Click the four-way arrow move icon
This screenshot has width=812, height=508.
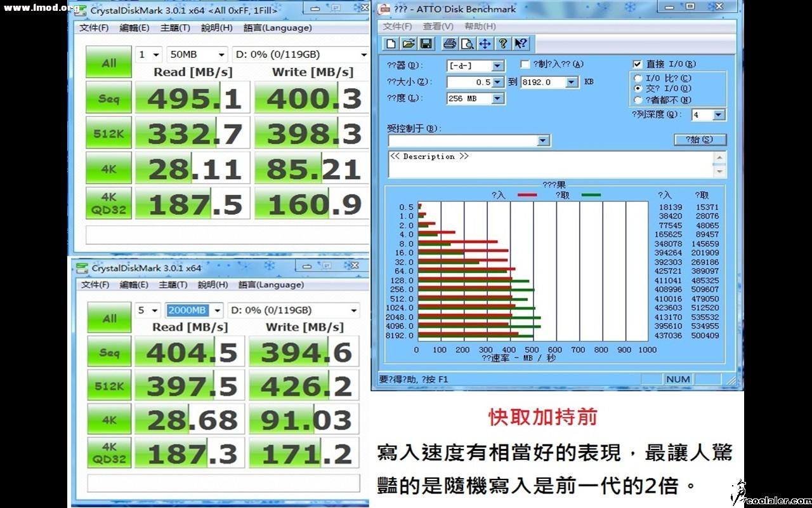(485, 44)
